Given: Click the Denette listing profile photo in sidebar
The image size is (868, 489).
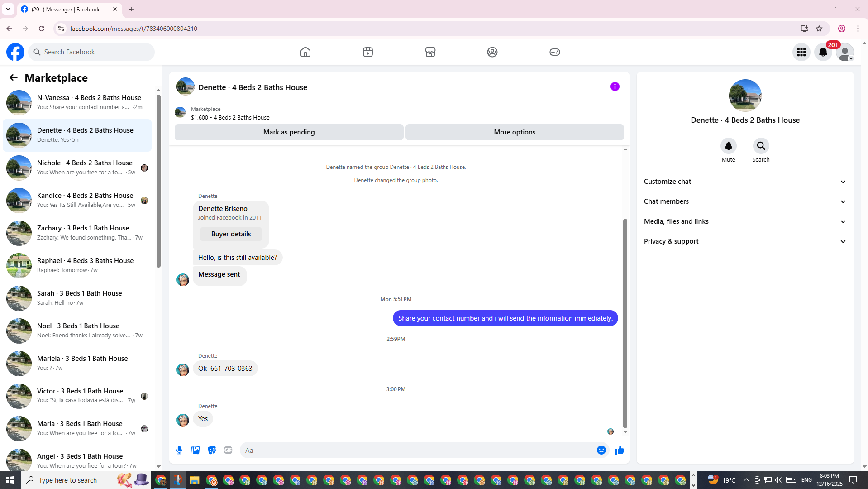Looking at the screenshot, I should point(745,96).
